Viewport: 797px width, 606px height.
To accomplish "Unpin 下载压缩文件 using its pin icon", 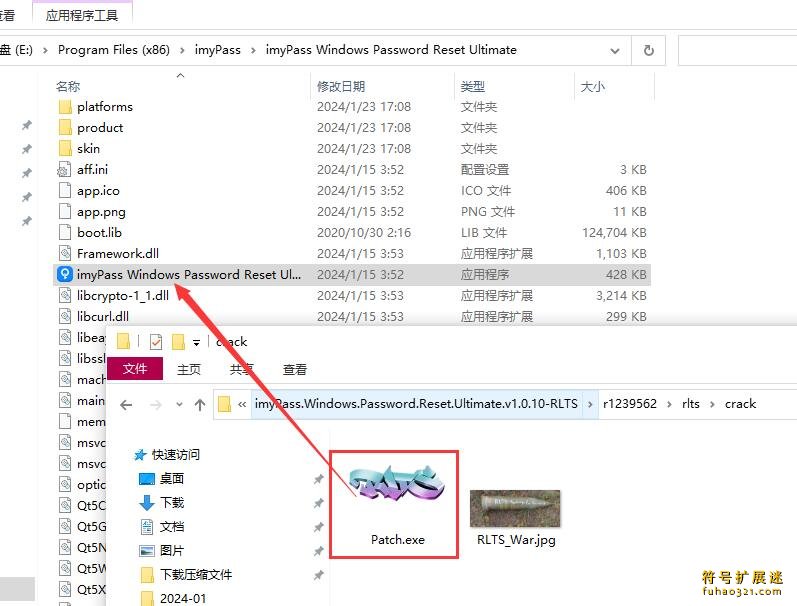I will [318, 575].
